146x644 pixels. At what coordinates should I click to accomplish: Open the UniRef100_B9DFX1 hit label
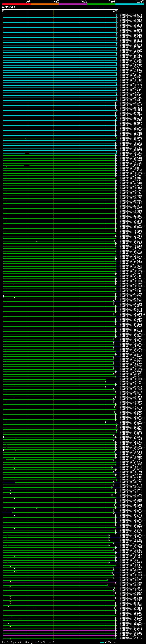tap(131, 22)
